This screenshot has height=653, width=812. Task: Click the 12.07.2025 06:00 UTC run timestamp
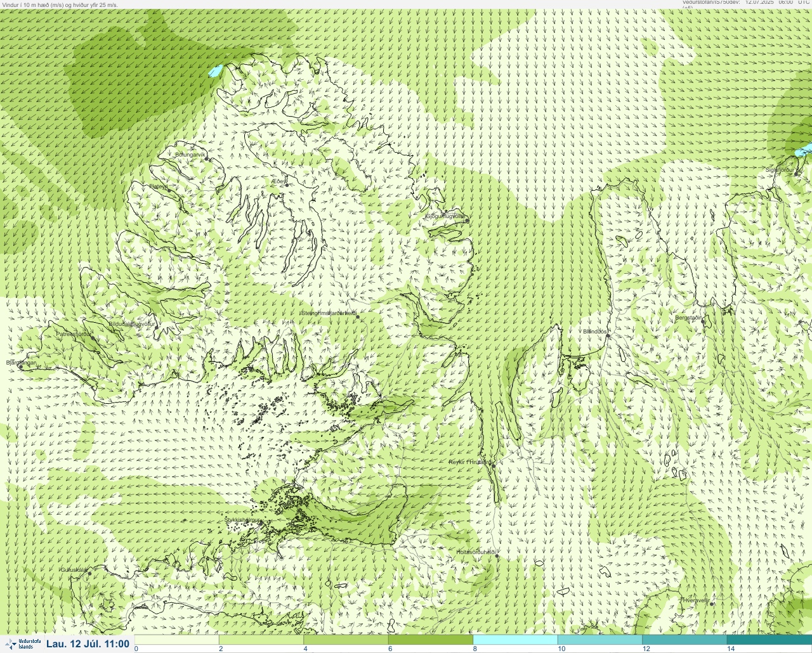pyautogui.click(x=778, y=3)
